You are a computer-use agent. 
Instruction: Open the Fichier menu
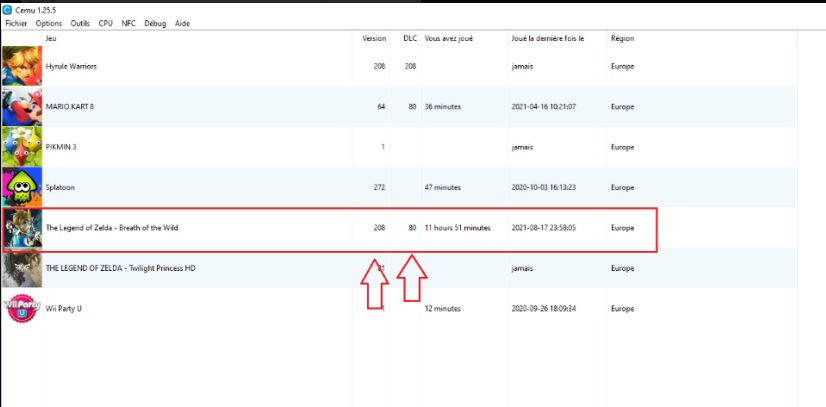pyautogui.click(x=16, y=23)
